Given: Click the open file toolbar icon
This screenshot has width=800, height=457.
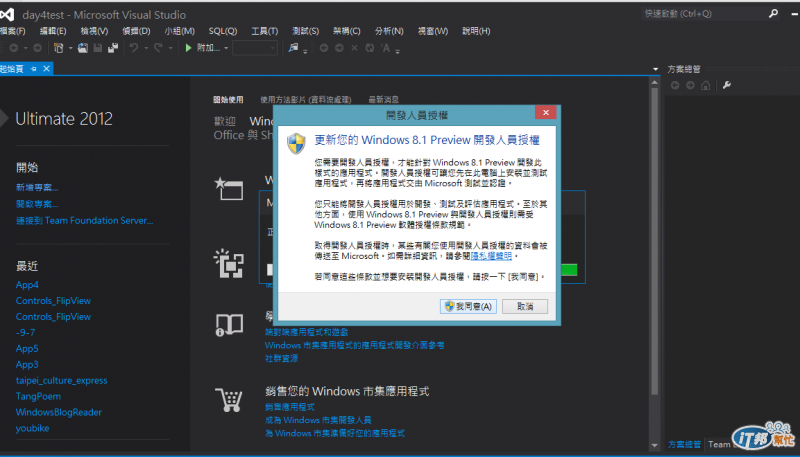Looking at the screenshot, I should 83,48.
